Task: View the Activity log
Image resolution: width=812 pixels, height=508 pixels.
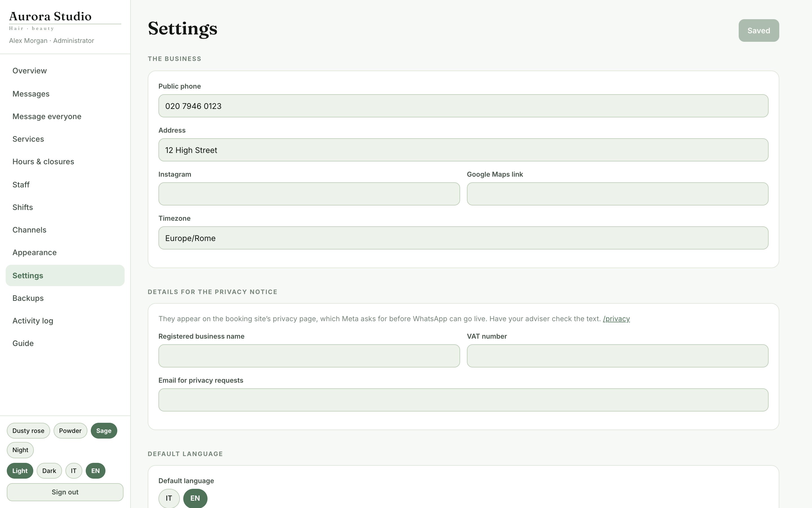Action: point(65,321)
